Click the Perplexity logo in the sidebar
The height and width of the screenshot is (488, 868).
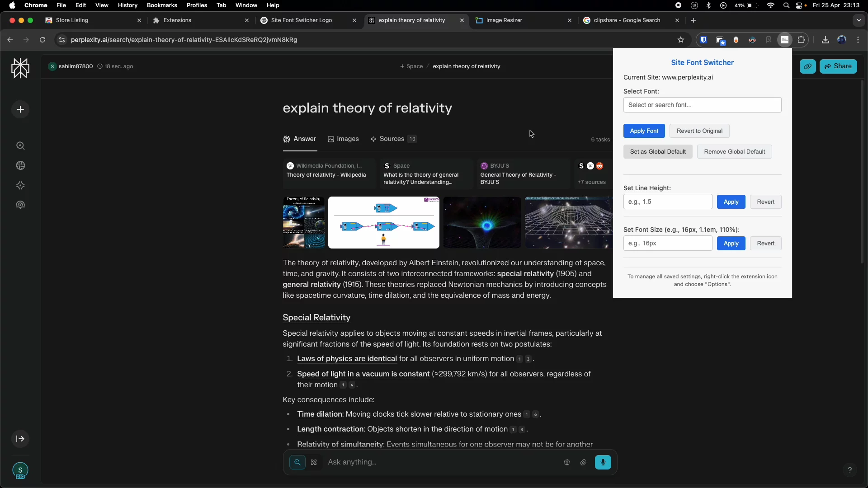[x=20, y=68]
